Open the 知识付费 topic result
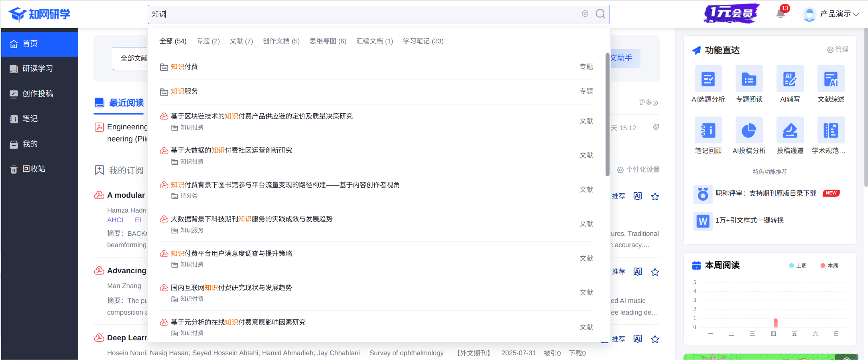The height and width of the screenshot is (360, 868). [184, 67]
